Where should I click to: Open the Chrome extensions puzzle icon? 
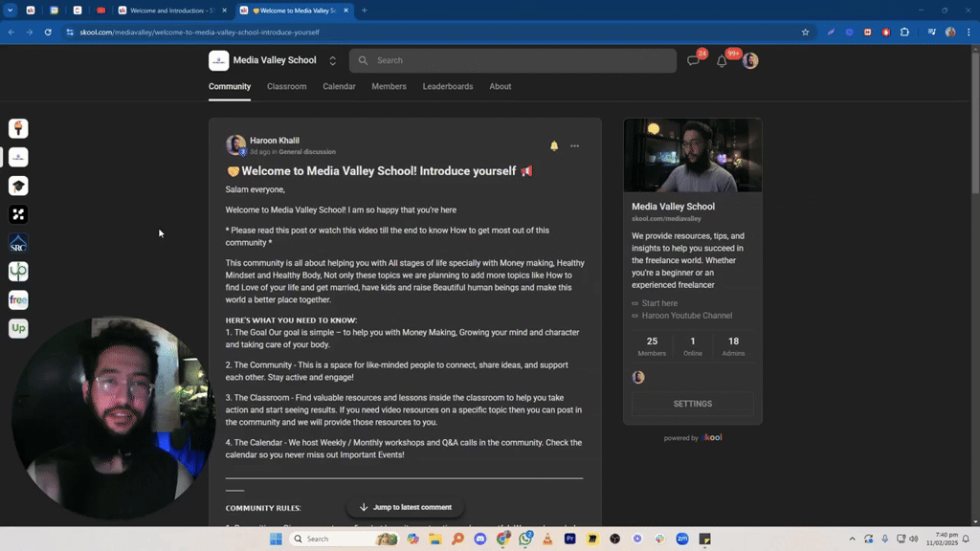click(904, 32)
